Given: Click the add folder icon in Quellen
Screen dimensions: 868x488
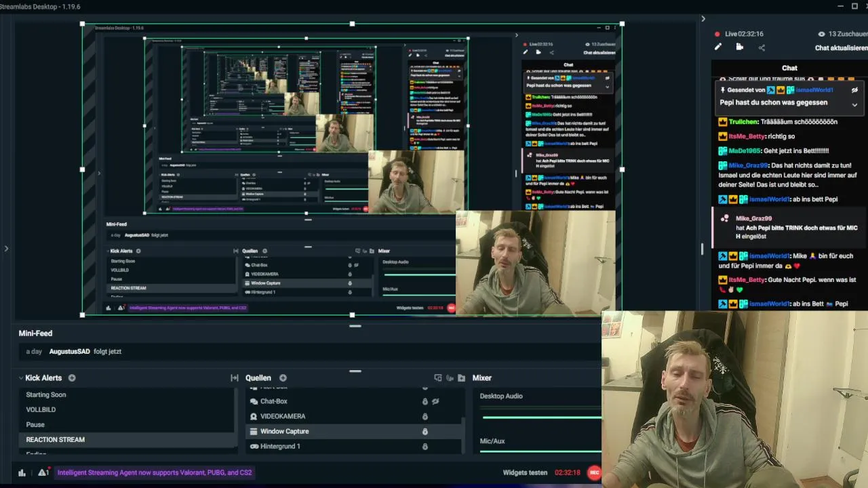Looking at the screenshot, I should [x=461, y=378].
